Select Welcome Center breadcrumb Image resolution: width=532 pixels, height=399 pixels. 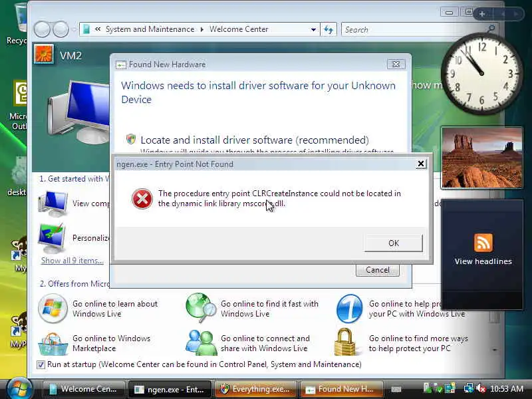(x=239, y=29)
